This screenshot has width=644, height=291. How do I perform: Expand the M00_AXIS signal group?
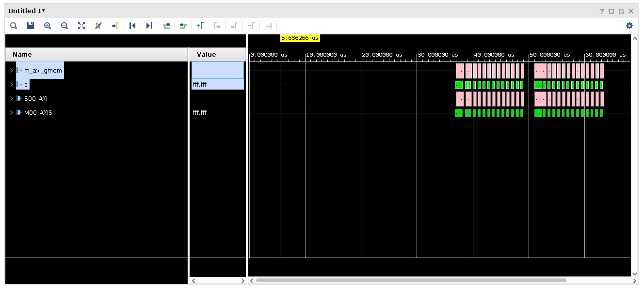tap(11, 113)
